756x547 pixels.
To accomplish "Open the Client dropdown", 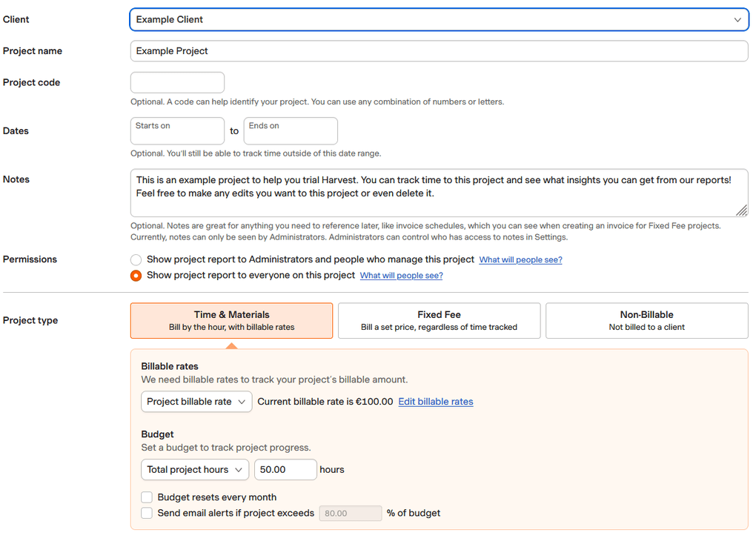I will point(439,19).
